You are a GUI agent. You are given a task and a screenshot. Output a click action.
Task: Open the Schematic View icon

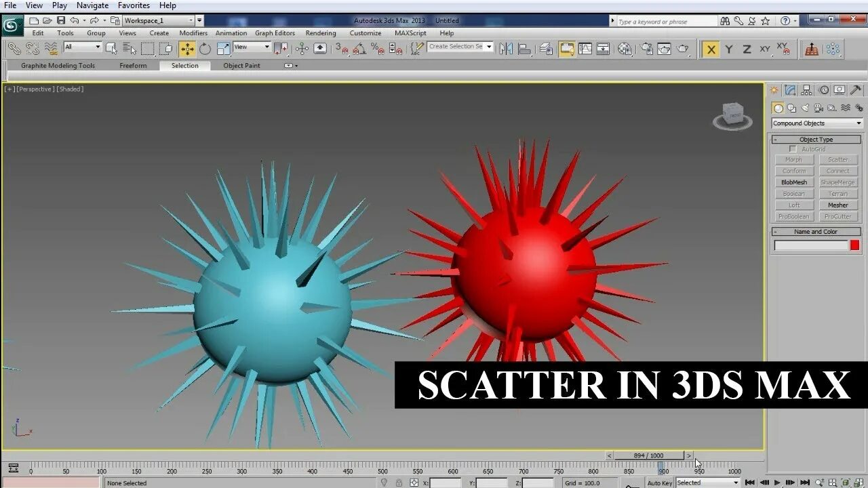click(x=603, y=49)
